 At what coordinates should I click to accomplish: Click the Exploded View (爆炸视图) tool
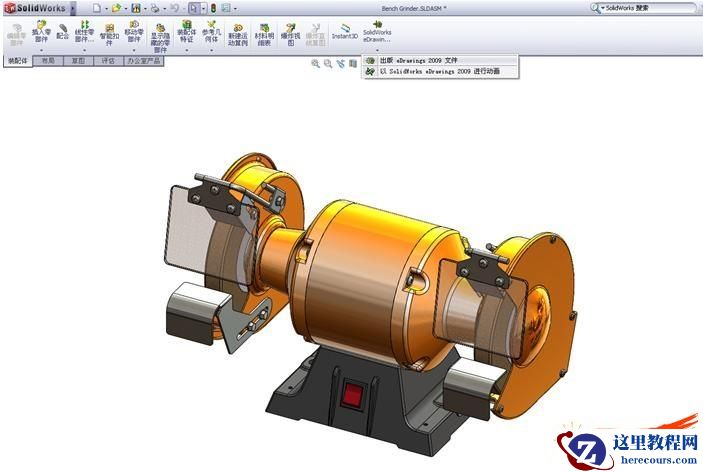pos(291,35)
